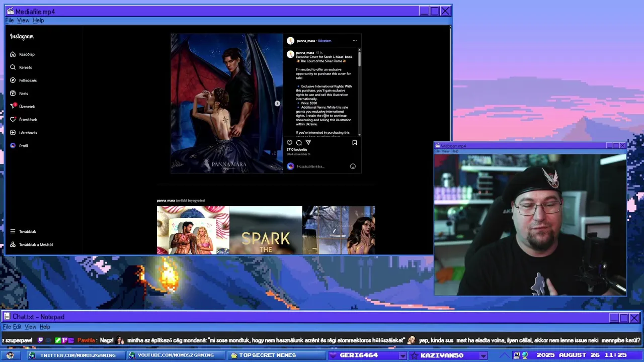Click the taskbar start button icon
Viewport: 644px width, 362px height.
pos(10,355)
